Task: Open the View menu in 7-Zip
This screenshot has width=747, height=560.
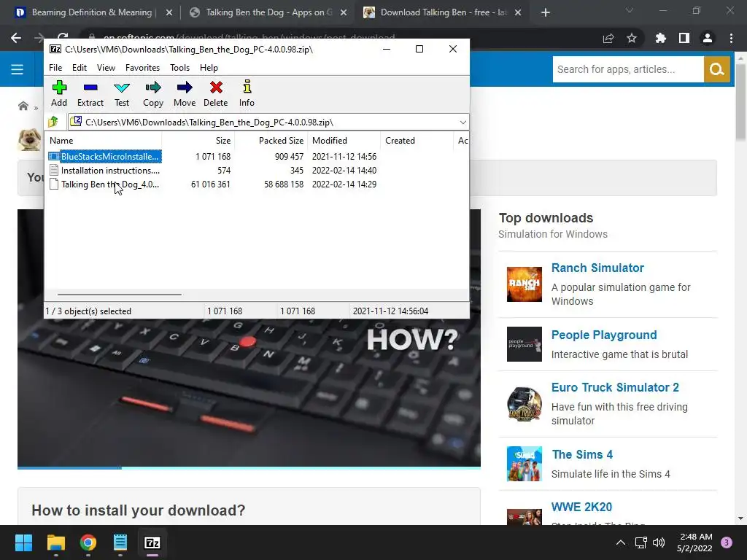Action: (106, 68)
